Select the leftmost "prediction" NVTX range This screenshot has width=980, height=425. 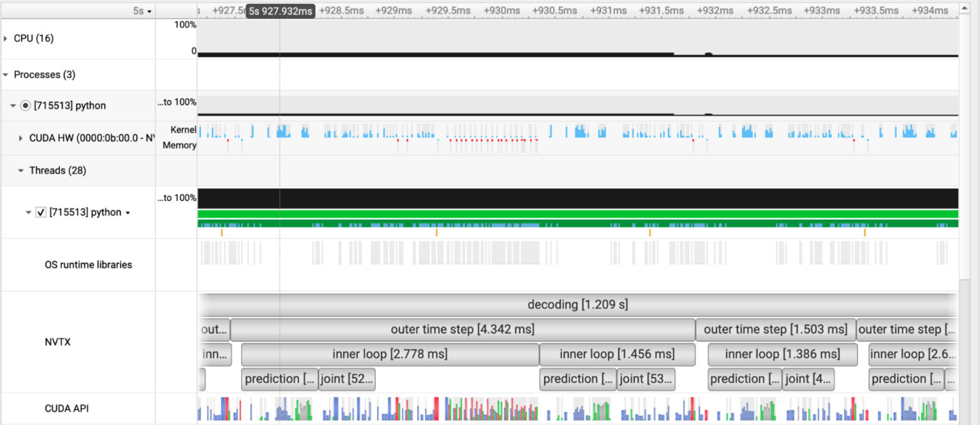(279, 378)
